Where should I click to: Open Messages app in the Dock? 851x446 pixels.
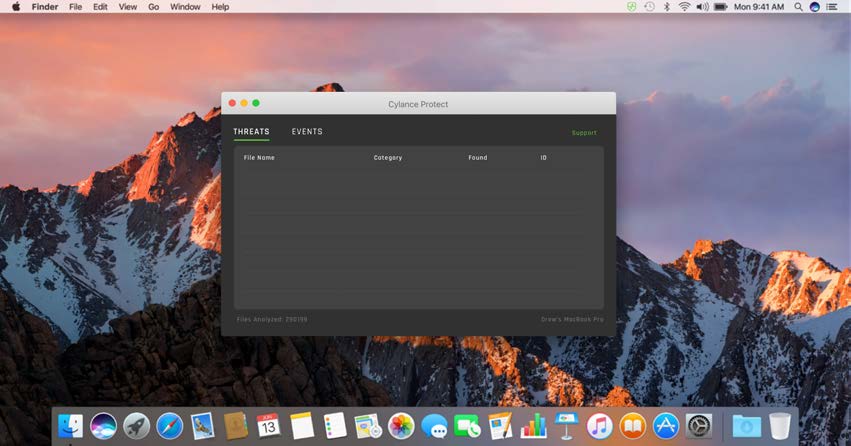click(434, 425)
